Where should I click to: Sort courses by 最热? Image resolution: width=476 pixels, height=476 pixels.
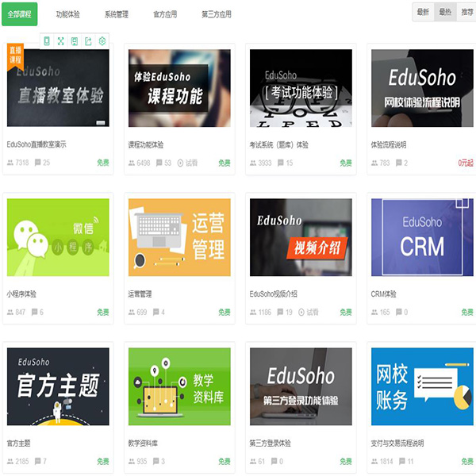(445, 12)
